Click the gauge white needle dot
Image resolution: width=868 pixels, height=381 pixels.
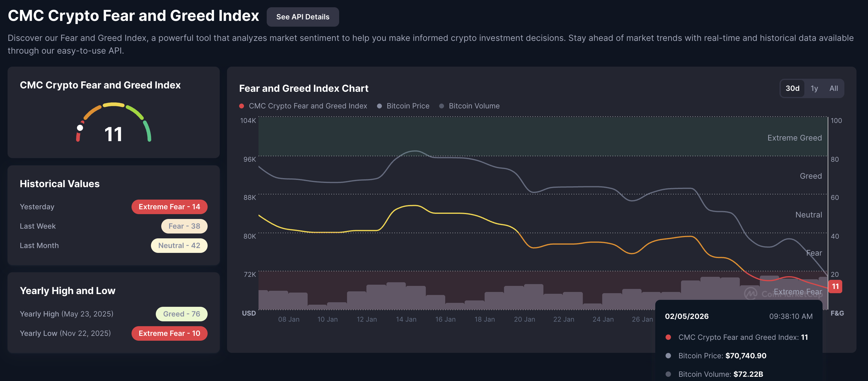[x=80, y=128]
